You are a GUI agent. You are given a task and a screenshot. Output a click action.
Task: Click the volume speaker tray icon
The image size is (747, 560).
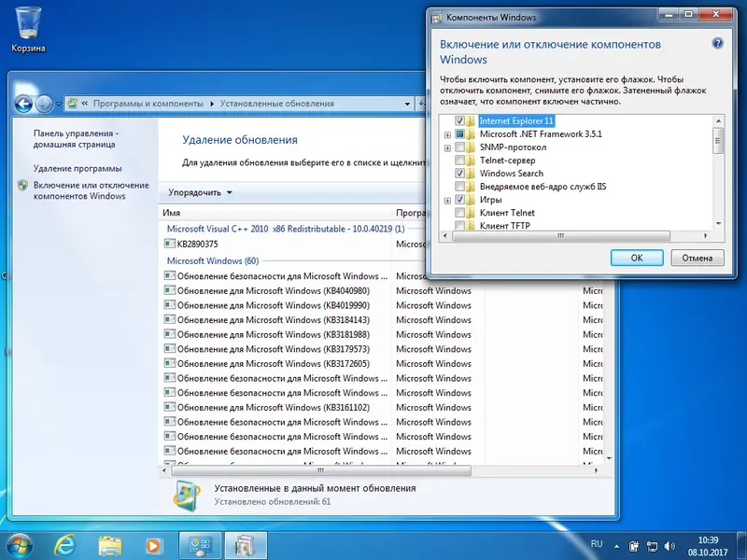tap(669, 546)
